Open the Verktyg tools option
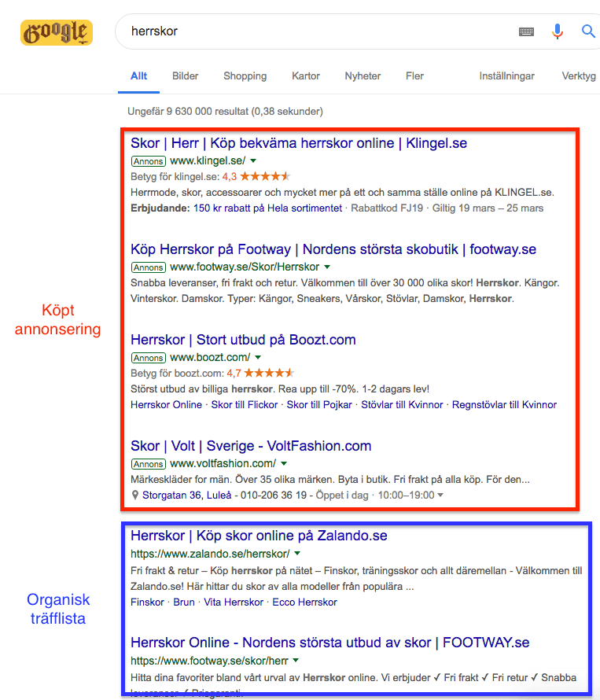 coord(579,76)
